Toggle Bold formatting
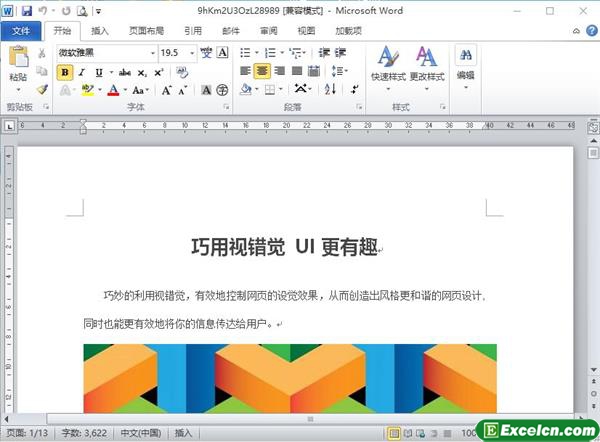Screen dimensions: 600x442 point(65,72)
